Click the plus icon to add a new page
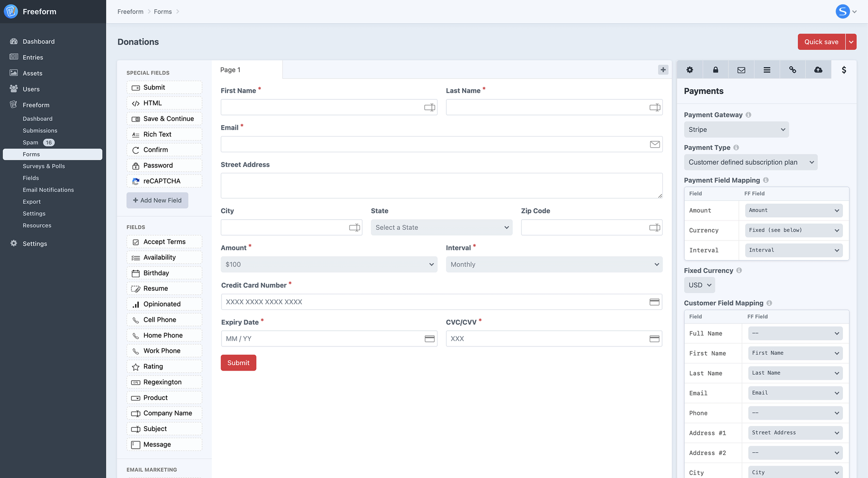This screenshot has height=478, width=868. 662,69
